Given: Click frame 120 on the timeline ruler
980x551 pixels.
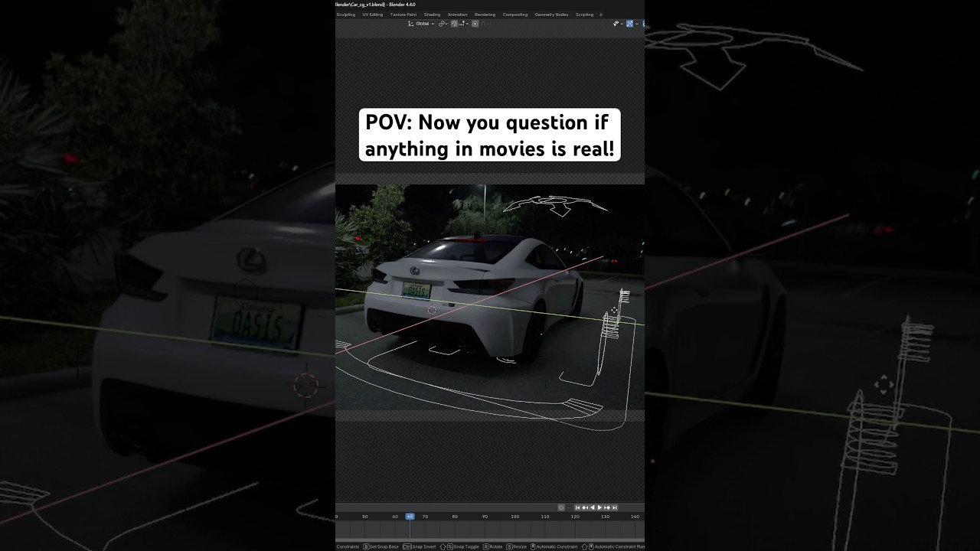Looking at the screenshot, I should (x=575, y=517).
